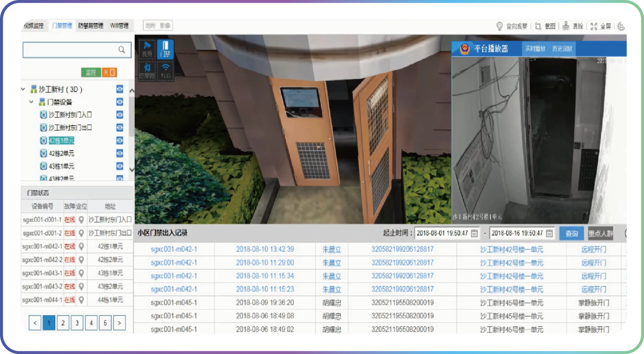Open start-time calendar icon
Image resolution: width=644 pixels, height=354 pixels.
click(474, 233)
